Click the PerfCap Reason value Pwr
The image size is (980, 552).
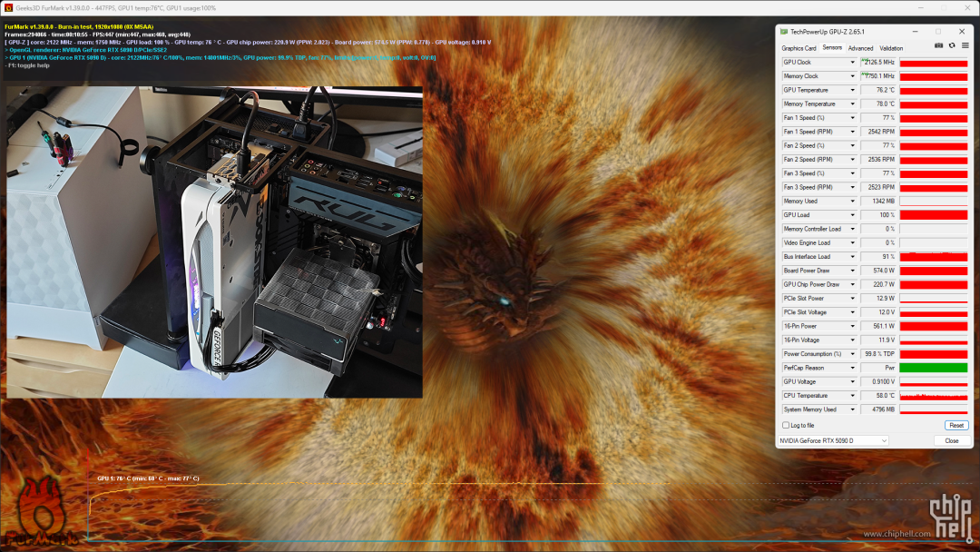click(x=878, y=368)
